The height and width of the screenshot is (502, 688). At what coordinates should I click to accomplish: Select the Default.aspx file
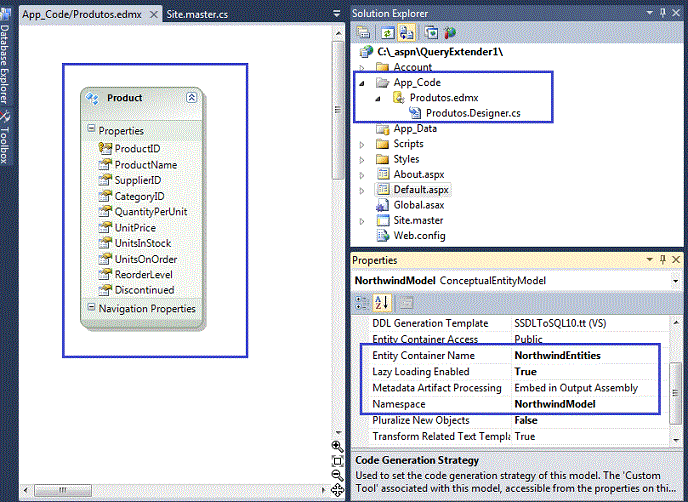point(421,190)
